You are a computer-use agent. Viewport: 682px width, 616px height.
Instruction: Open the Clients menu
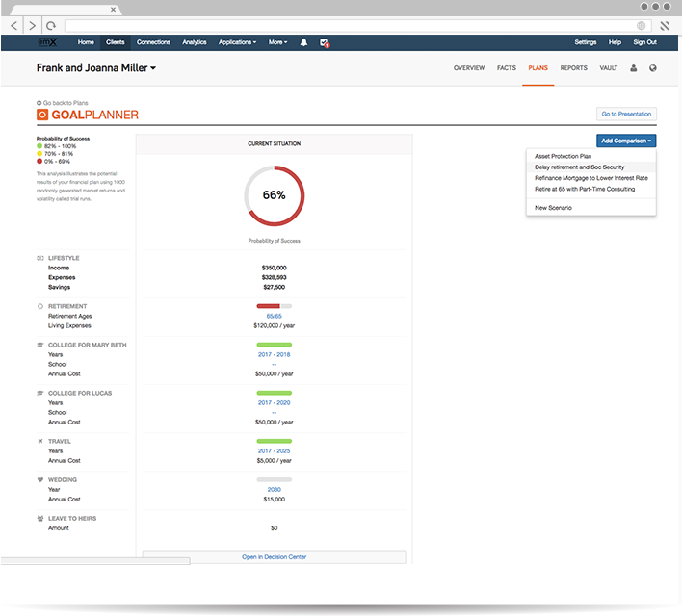(x=116, y=42)
